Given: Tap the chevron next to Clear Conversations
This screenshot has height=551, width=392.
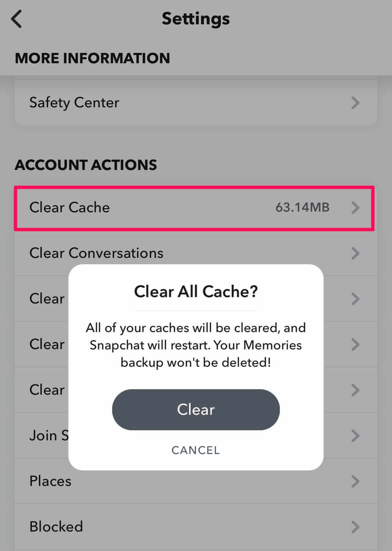Looking at the screenshot, I should [x=355, y=253].
